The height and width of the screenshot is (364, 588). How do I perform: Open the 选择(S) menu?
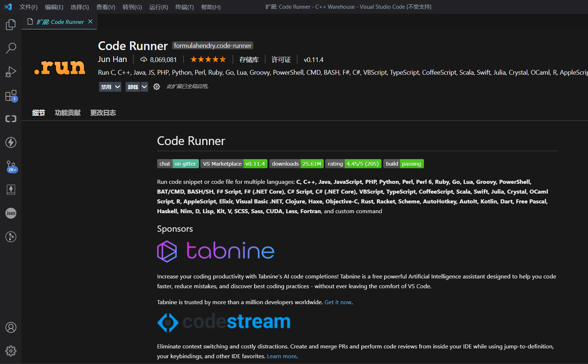point(79,7)
